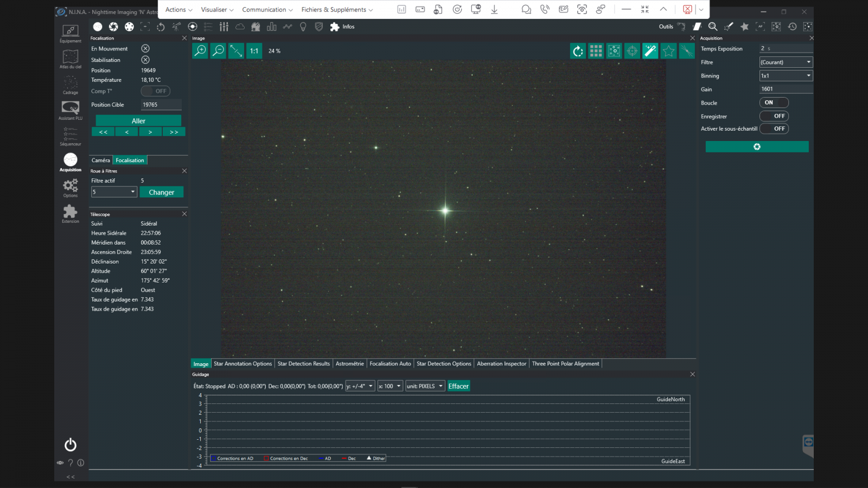Open the y: +/-4" scale dropdown
The width and height of the screenshot is (868, 488).
click(360, 386)
